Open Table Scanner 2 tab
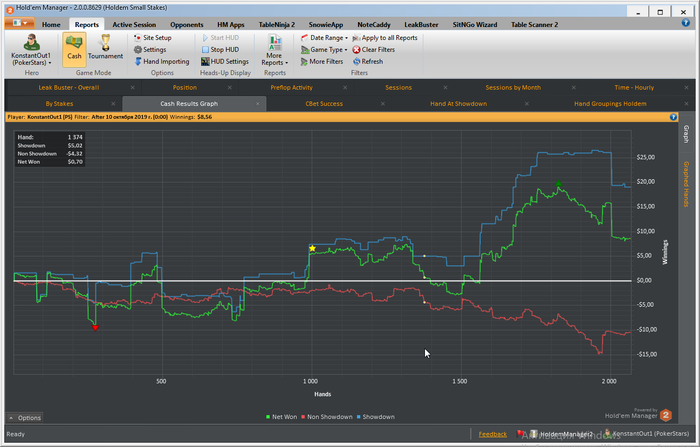The width and height of the screenshot is (700, 447). pyautogui.click(x=534, y=25)
